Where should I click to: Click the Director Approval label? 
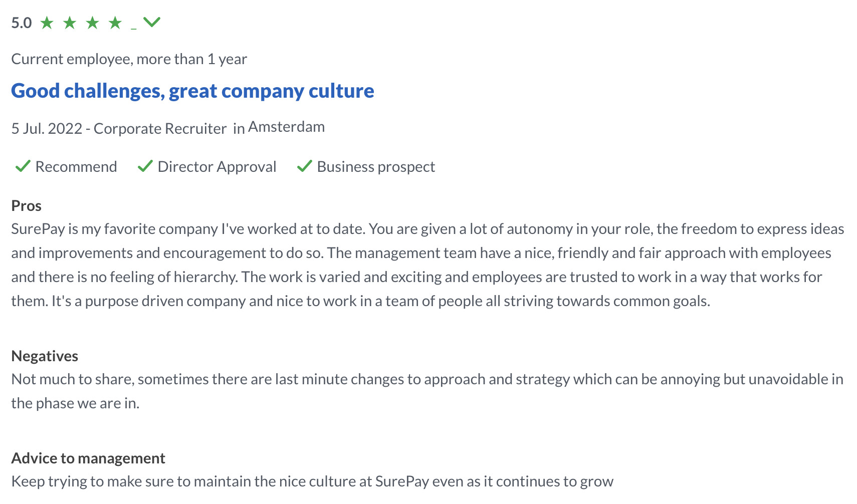217,166
